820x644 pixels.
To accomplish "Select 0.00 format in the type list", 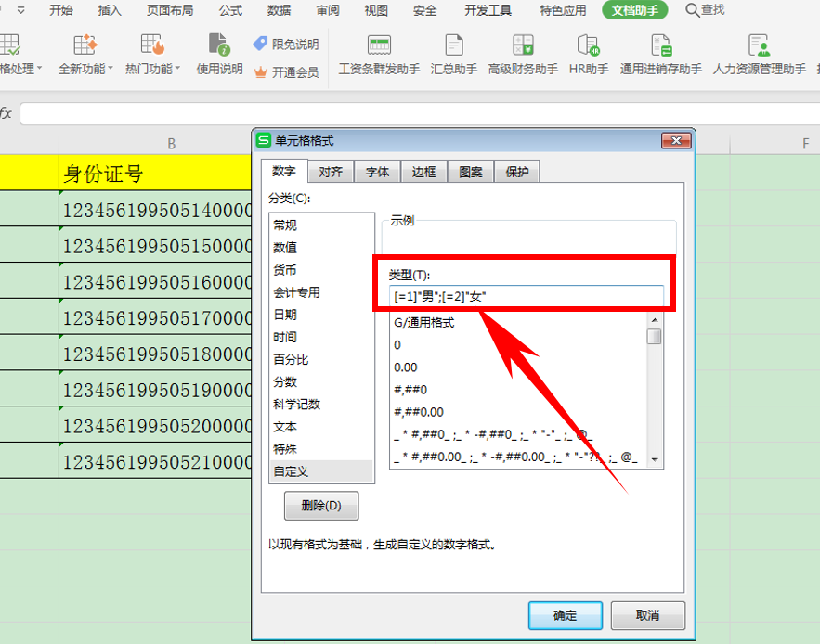I will coord(519,367).
